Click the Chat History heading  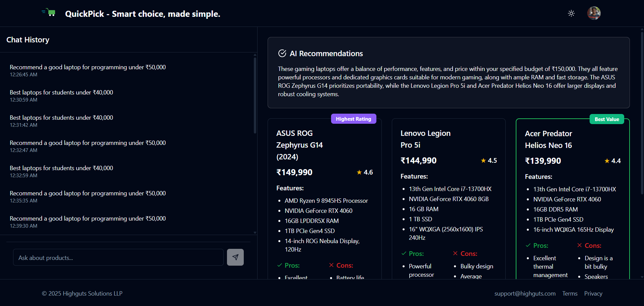coord(28,40)
